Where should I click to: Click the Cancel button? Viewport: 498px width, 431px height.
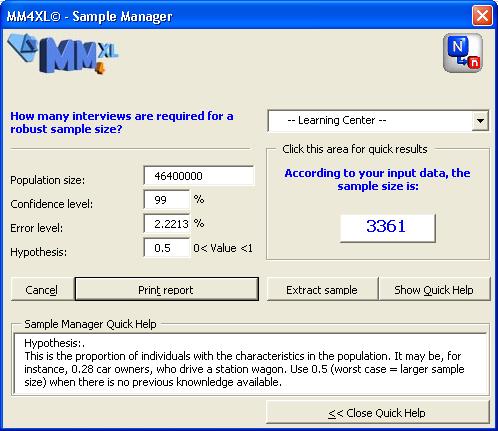click(x=42, y=290)
